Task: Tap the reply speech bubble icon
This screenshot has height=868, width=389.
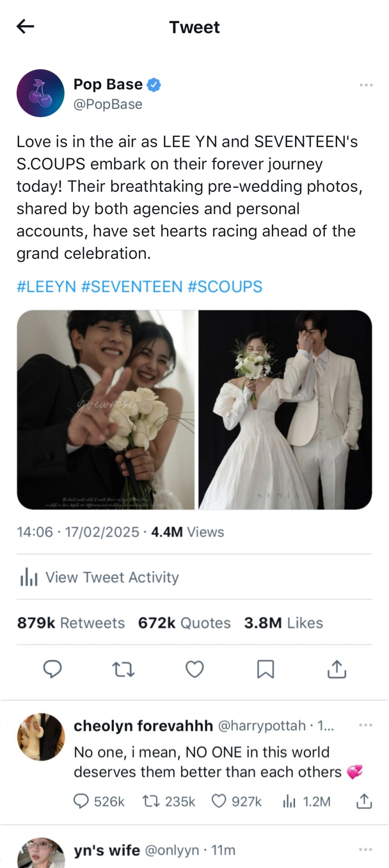Action: tap(52, 669)
